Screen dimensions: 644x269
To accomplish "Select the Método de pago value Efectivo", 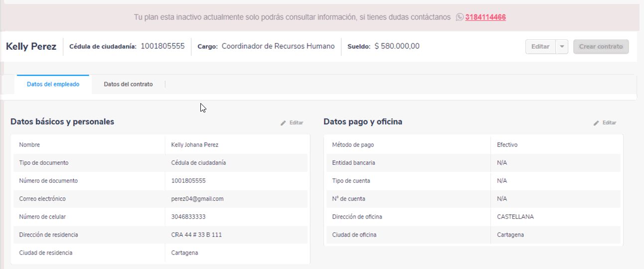I will 507,145.
